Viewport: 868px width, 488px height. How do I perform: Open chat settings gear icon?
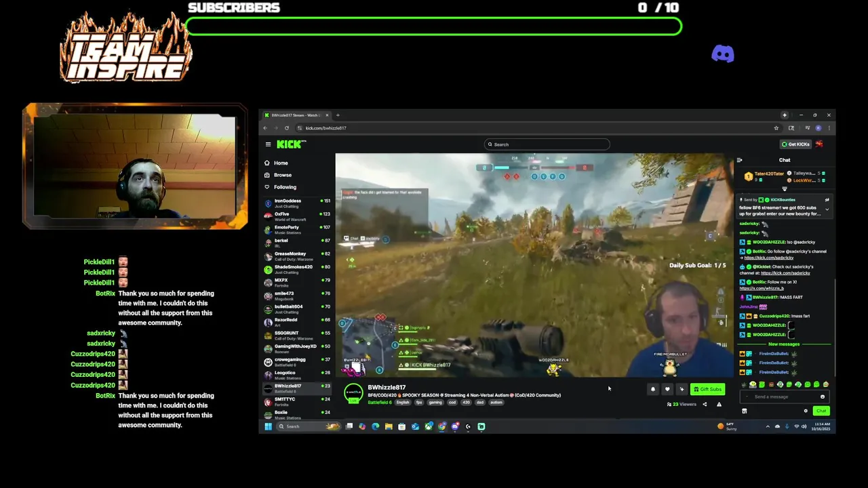pyautogui.click(x=806, y=411)
